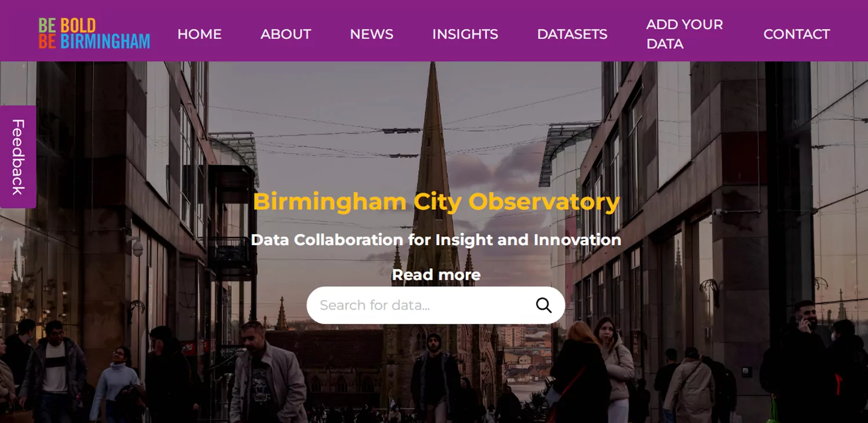Open the INSIGHTS section

[x=465, y=34]
